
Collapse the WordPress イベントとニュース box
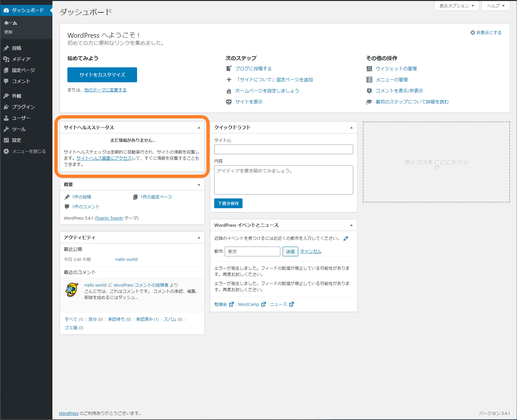(x=351, y=225)
